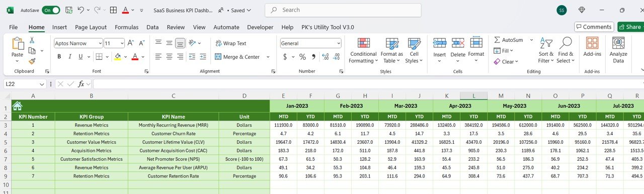Toggle Bold formatting

tap(59, 57)
